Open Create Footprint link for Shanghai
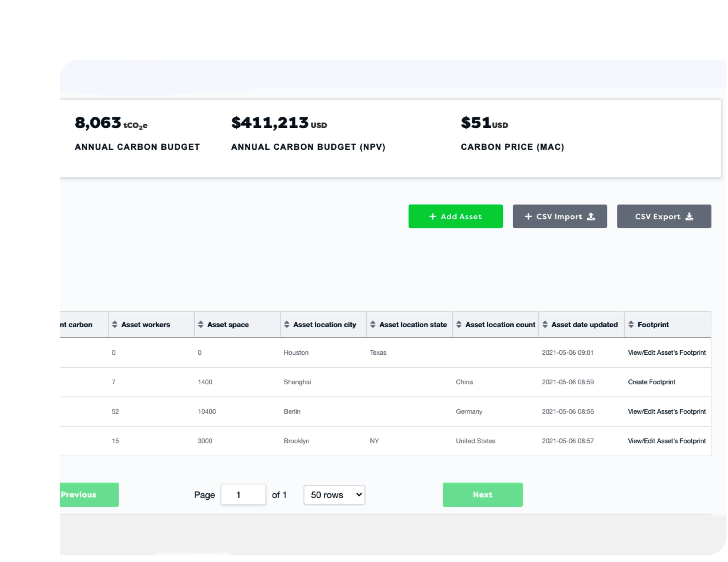This screenshot has height=562, width=728. coord(652,382)
